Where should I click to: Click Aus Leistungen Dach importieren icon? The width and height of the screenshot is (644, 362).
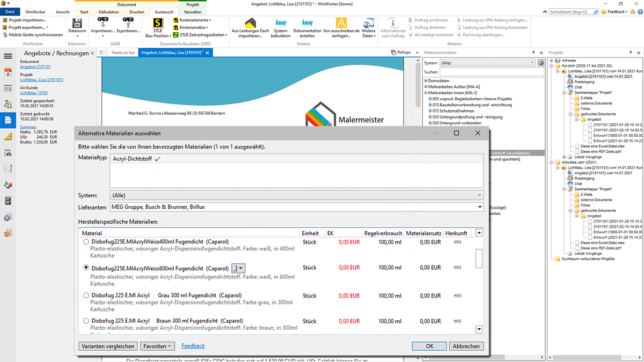pyautogui.click(x=250, y=23)
